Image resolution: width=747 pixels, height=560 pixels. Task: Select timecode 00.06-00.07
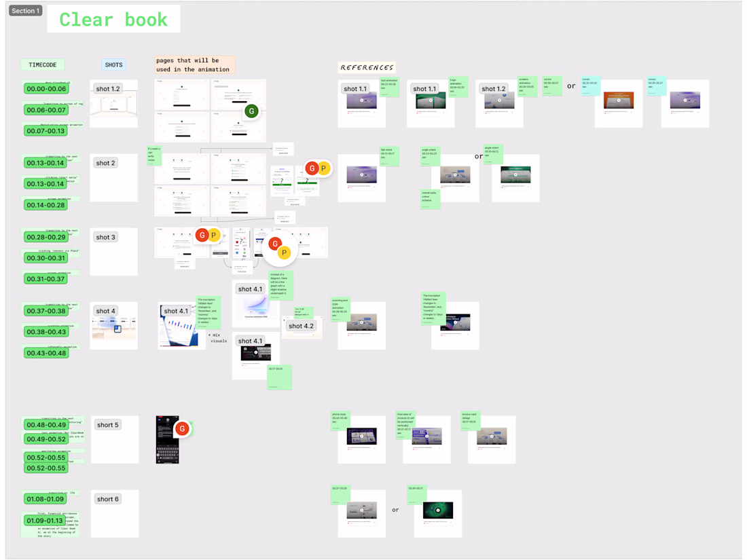(x=46, y=110)
